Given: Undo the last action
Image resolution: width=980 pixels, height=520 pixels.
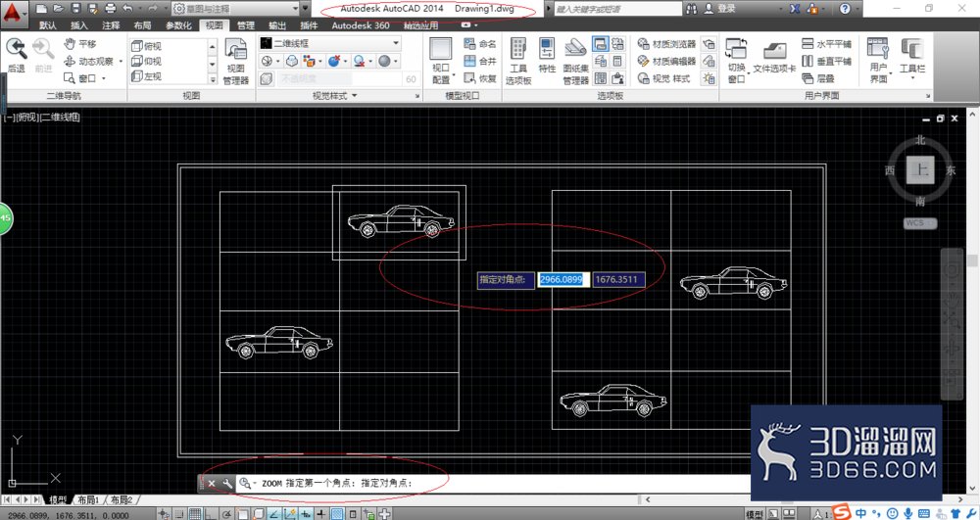Looking at the screenshot, I should pos(128,9).
